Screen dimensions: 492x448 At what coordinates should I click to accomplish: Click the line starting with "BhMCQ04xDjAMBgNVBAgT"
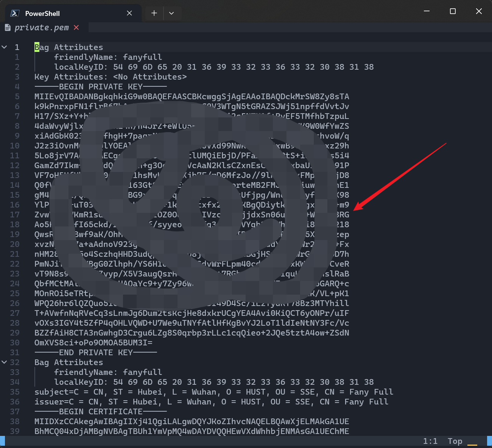[192, 431]
